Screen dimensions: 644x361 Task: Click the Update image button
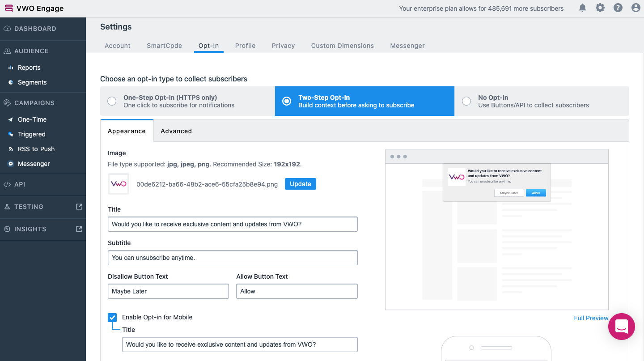(301, 184)
